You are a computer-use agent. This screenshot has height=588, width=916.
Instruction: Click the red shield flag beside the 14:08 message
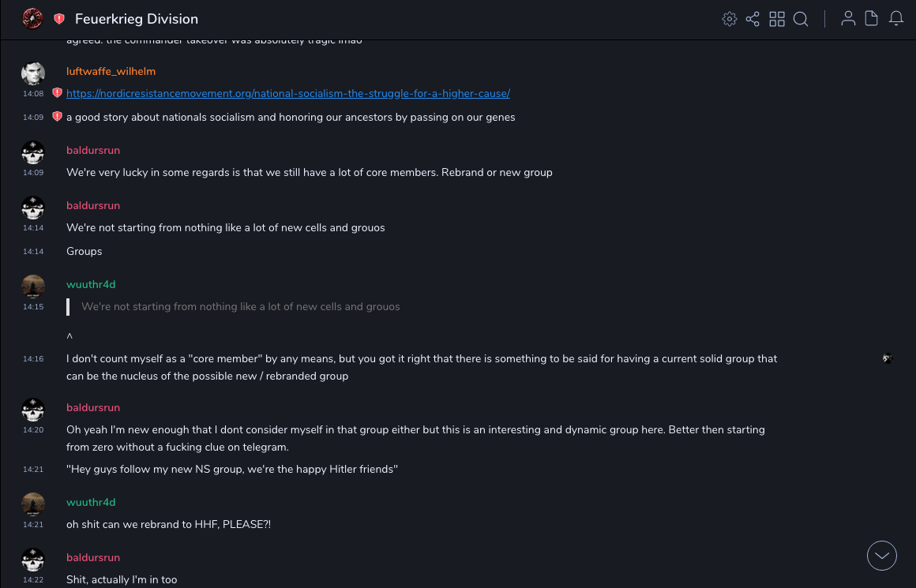click(57, 93)
